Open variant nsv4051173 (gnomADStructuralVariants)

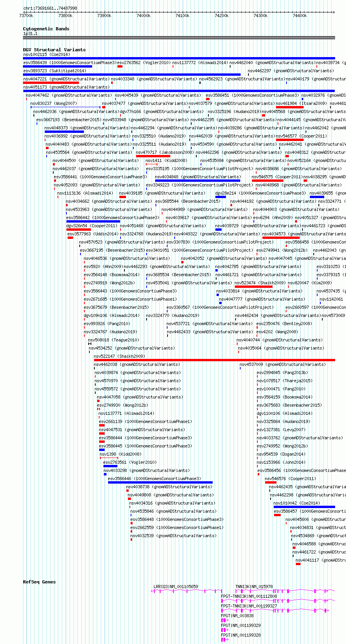pyautogui.click(x=66, y=87)
